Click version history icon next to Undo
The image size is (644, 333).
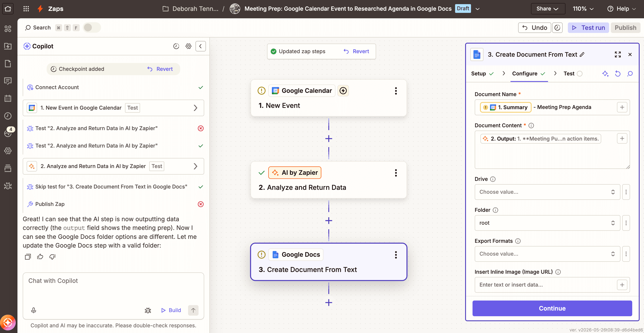pos(557,28)
